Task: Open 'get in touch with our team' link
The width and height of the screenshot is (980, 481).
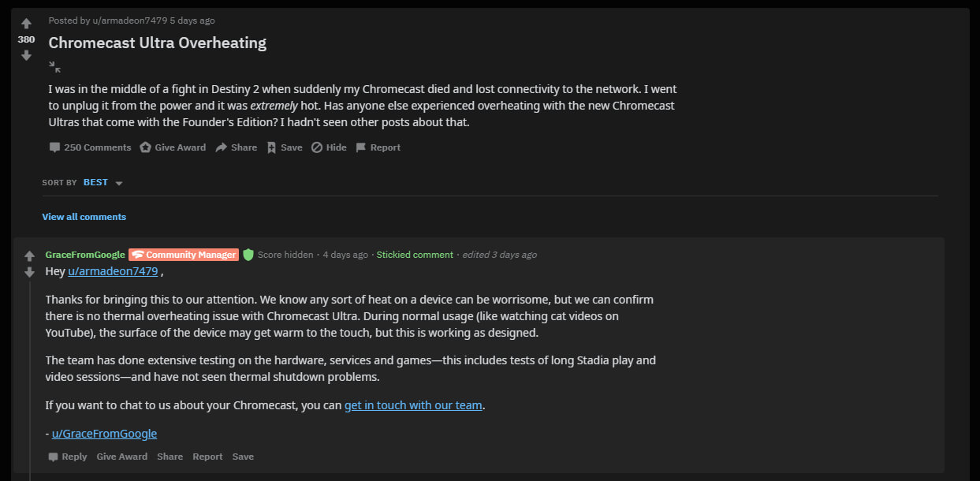Action: tap(413, 405)
